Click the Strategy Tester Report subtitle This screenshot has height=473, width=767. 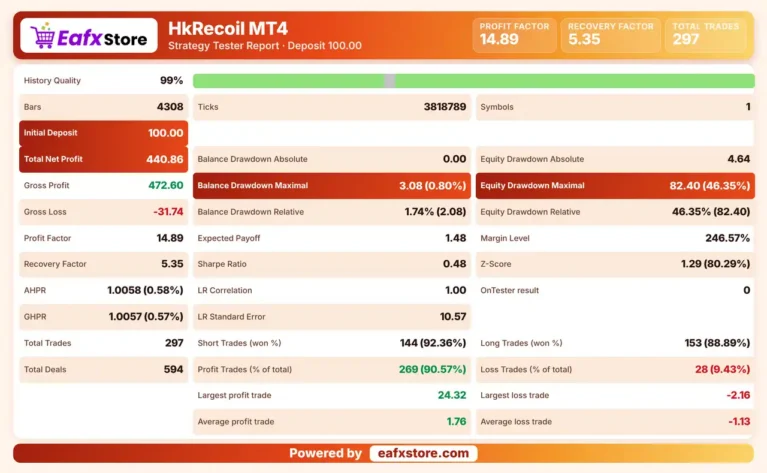pyautogui.click(x=265, y=46)
